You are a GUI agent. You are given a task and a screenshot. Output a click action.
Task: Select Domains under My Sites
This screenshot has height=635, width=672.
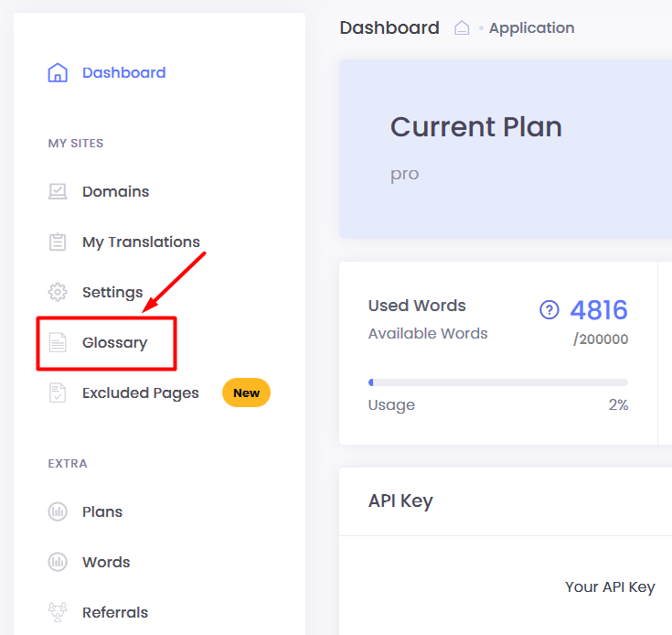(x=116, y=191)
